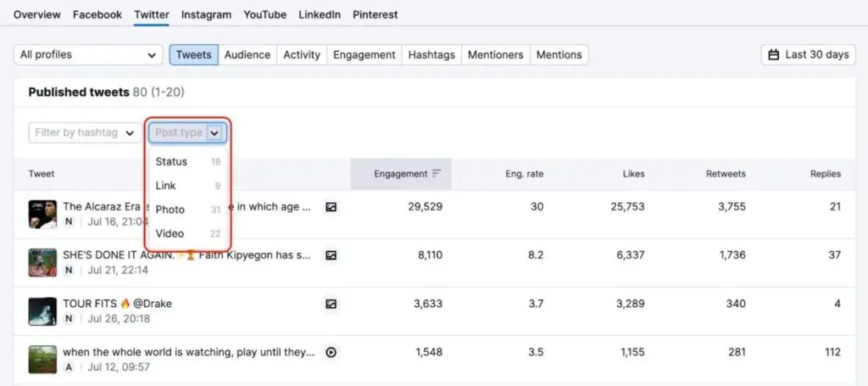Open the Alcaraz Era tweet thumbnail

click(x=42, y=214)
